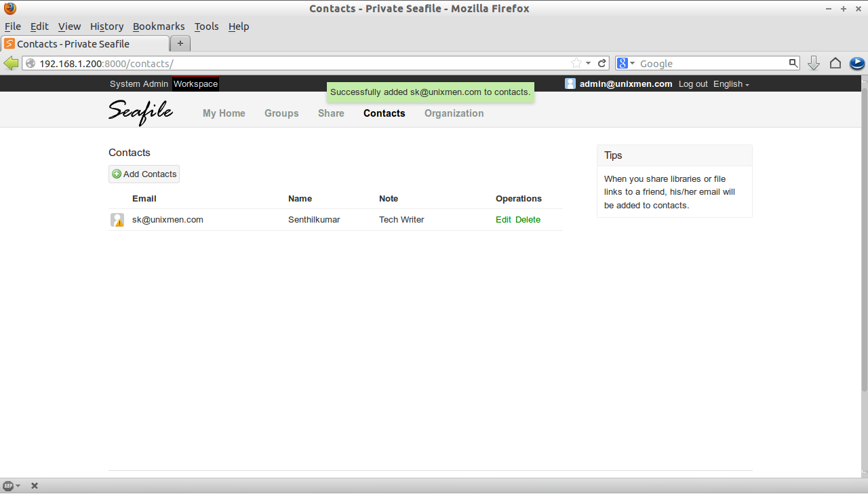The image size is (868, 494).
Task: Click the Successfully added notification message
Action: (430, 92)
